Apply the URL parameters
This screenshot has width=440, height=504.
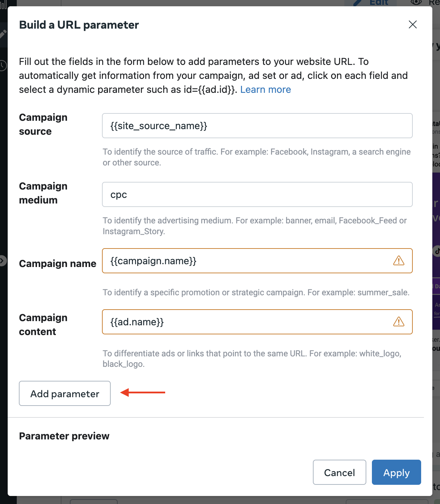coord(396,472)
